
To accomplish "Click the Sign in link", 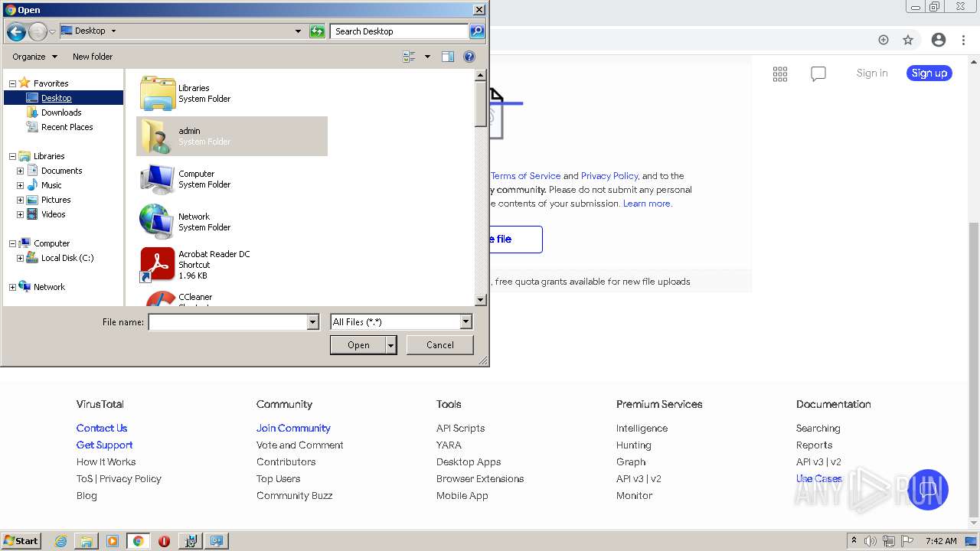I will pyautogui.click(x=872, y=73).
